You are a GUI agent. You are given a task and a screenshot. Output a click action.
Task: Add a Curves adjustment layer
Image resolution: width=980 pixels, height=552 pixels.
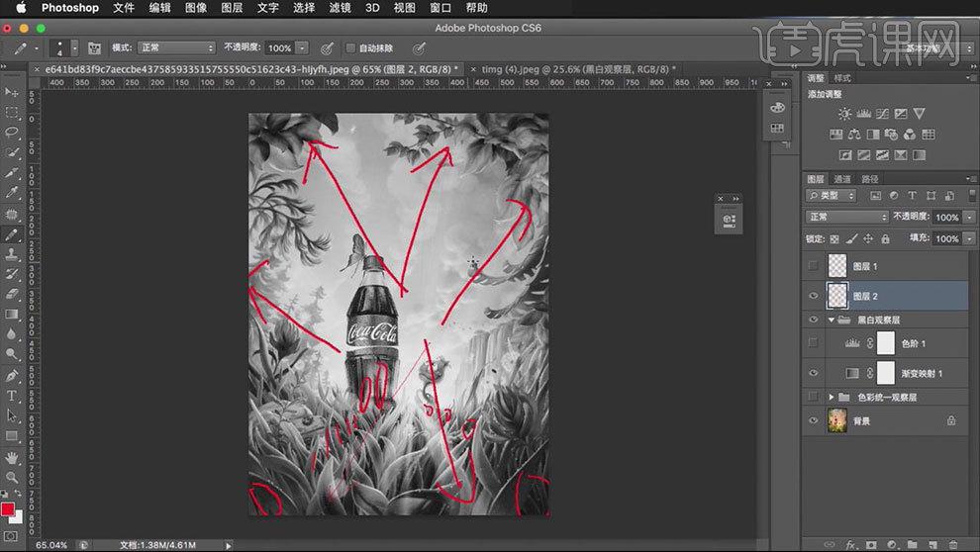point(882,114)
